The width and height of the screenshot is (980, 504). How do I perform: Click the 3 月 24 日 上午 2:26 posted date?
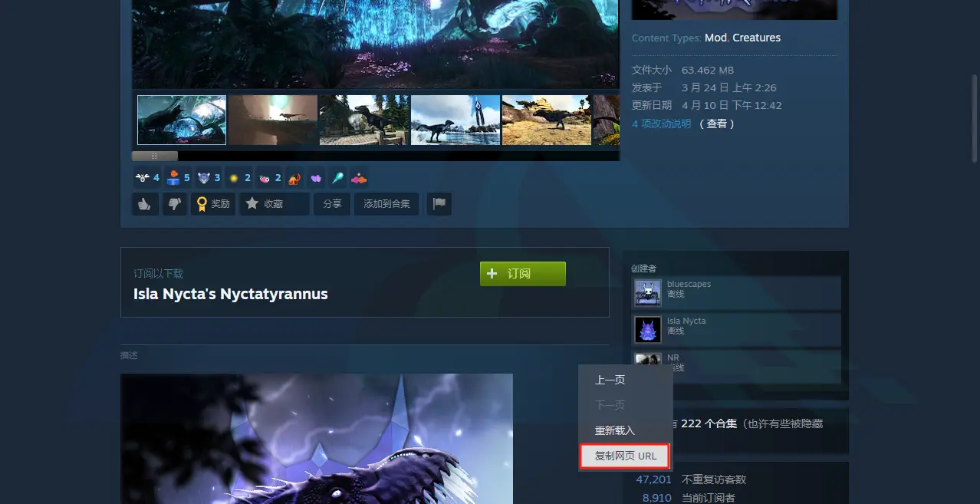[x=729, y=87]
